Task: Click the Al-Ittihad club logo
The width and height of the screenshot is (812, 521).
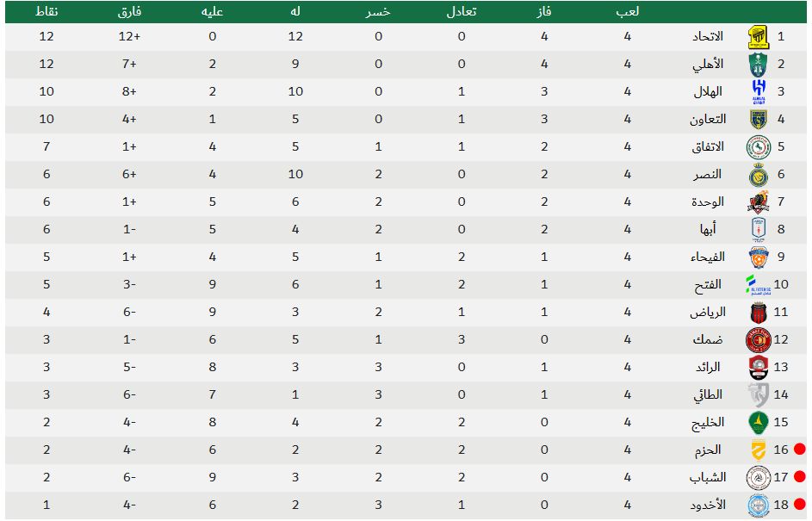Action: pos(759,37)
